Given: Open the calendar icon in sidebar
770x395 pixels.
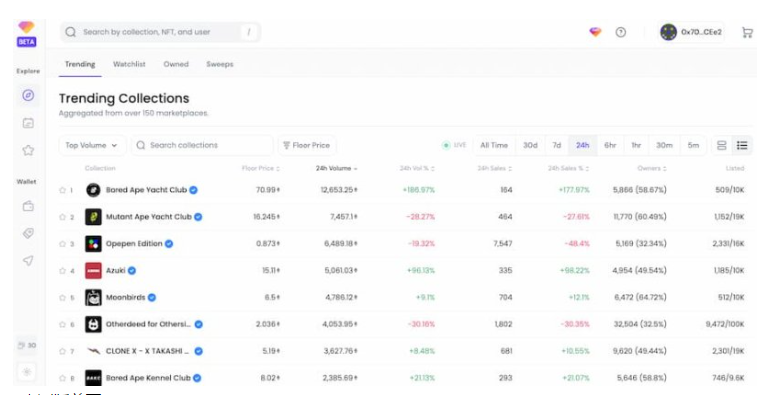Looking at the screenshot, I should (28, 123).
